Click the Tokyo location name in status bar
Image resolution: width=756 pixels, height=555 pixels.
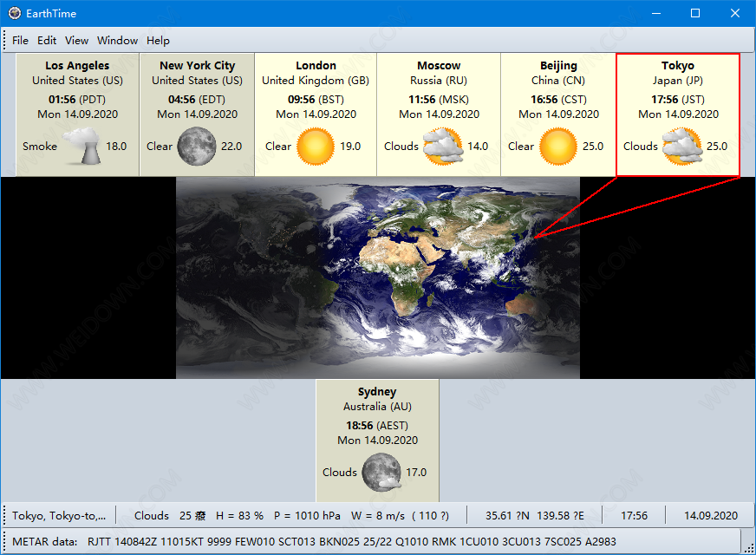click(59, 515)
